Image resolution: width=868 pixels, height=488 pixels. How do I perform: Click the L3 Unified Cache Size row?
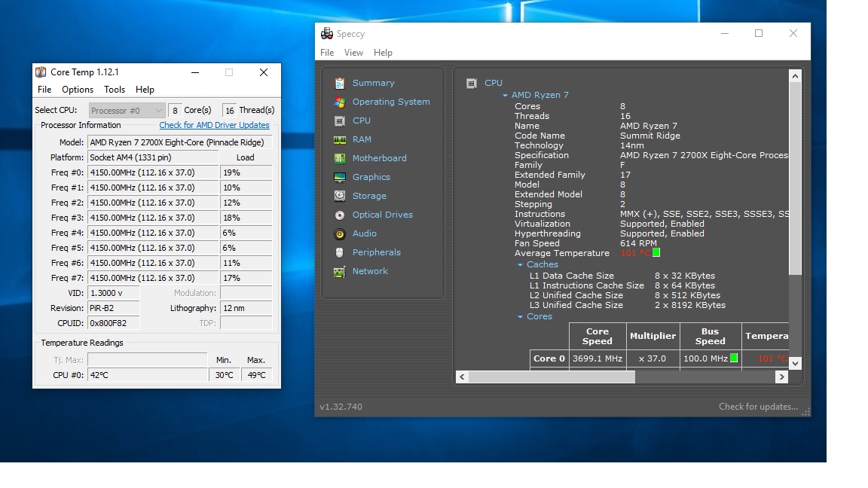point(627,306)
